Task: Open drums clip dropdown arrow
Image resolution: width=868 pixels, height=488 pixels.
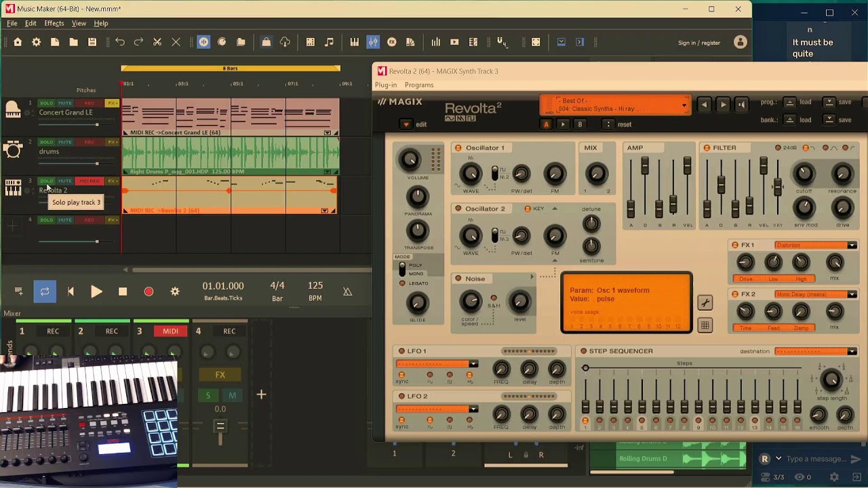Action: (328, 171)
